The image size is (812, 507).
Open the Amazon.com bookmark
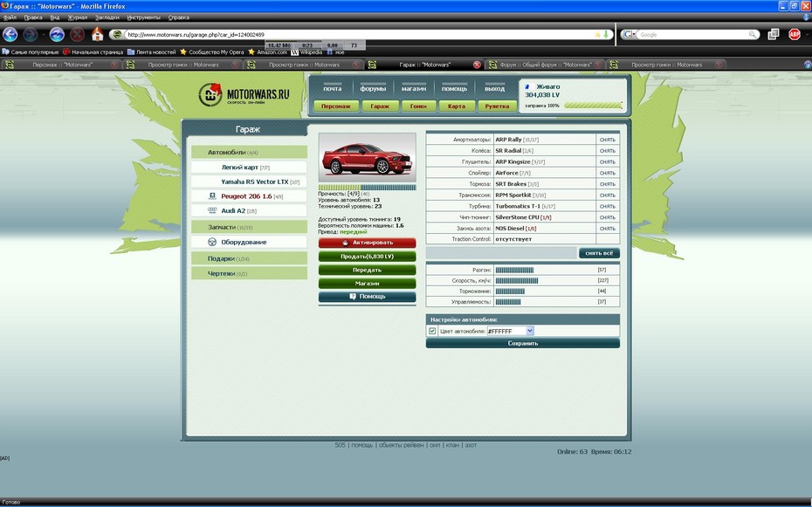click(x=268, y=51)
